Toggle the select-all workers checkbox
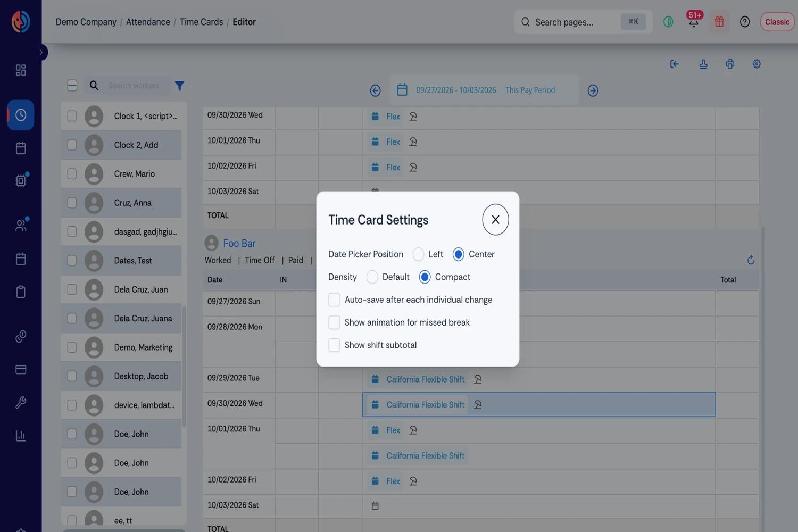The width and height of the screenshot is (798, 532). click(72, 85)
